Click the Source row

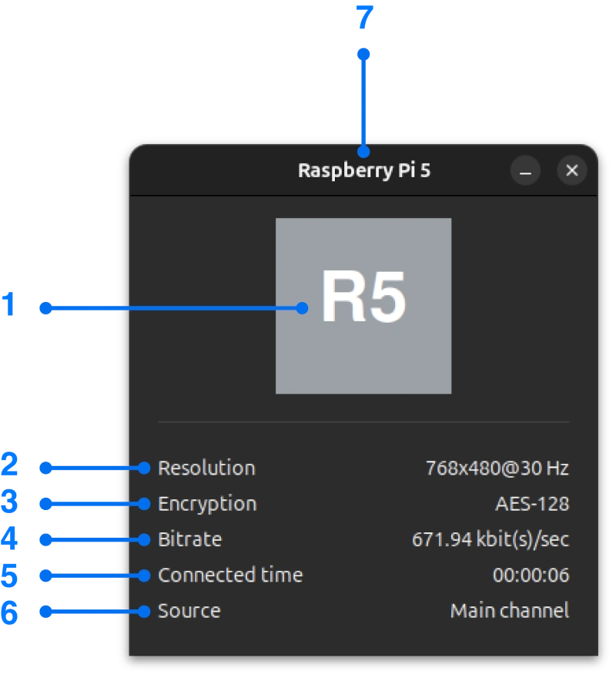click(x=362, y=610)
